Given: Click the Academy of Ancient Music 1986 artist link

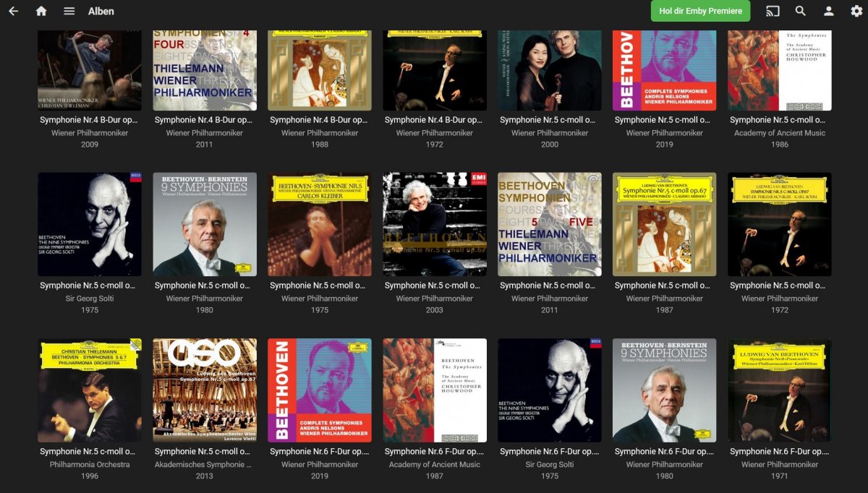Looking at the screenshot, I should point(780,133).
